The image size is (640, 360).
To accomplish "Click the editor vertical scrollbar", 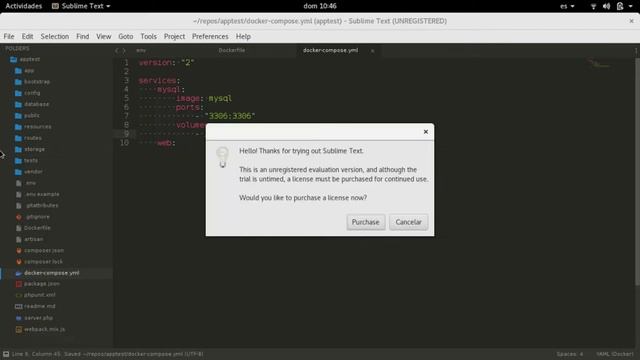I will coord(637,171).
